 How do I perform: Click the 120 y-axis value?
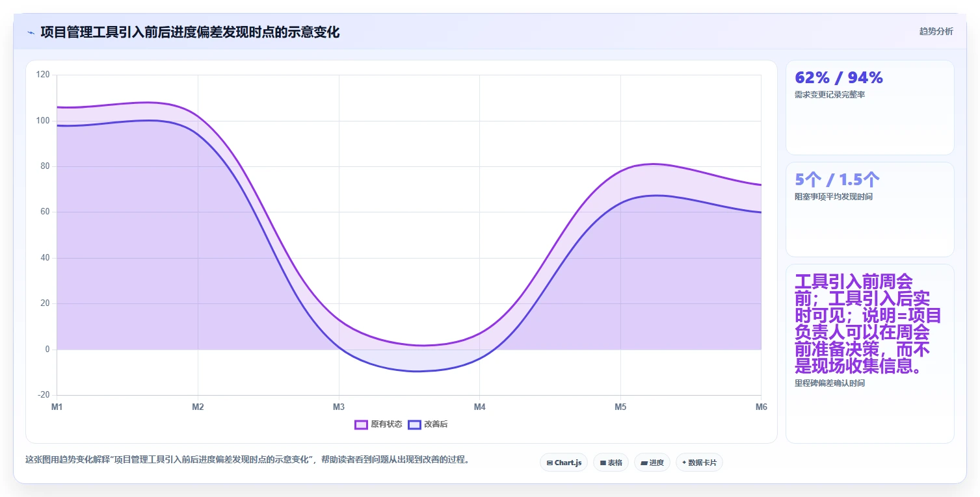coord(43,75)
